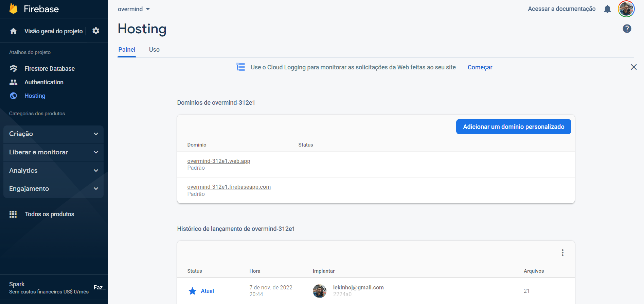Image resolution: width=644 pixels, height=304 pixels.
Task: Click the Hosting globe icon in sidebar
Action: click(x=13, y=96)
